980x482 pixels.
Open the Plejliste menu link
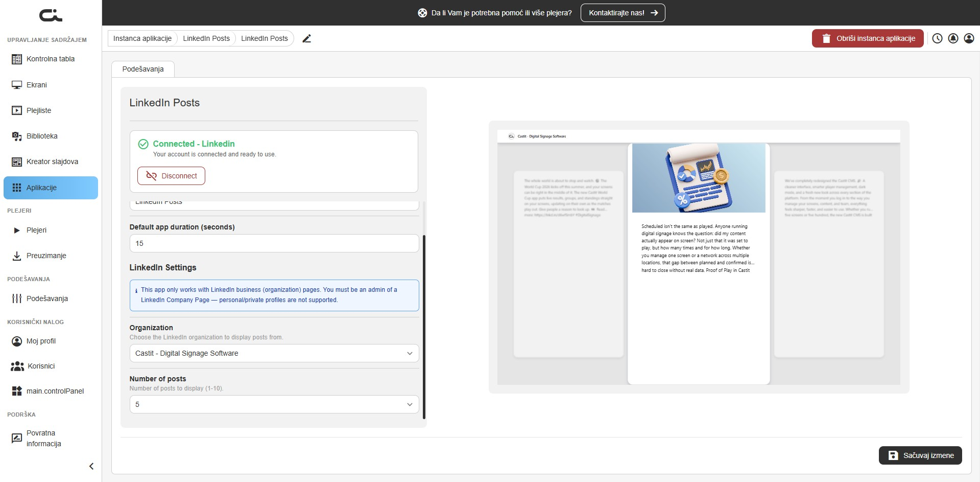[51, 110]
